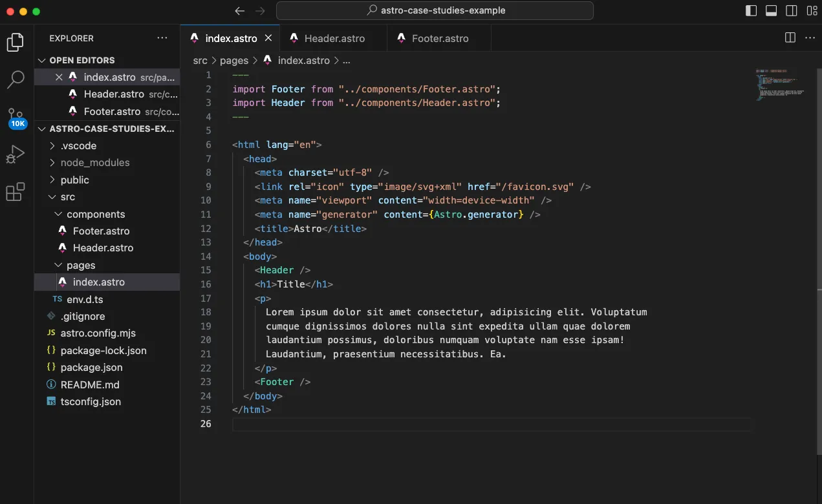This screenshot has width=822, height=504.
Task: Open the Explorer view in activity bar
Action: pyautogui.click(x=15, y=42)
